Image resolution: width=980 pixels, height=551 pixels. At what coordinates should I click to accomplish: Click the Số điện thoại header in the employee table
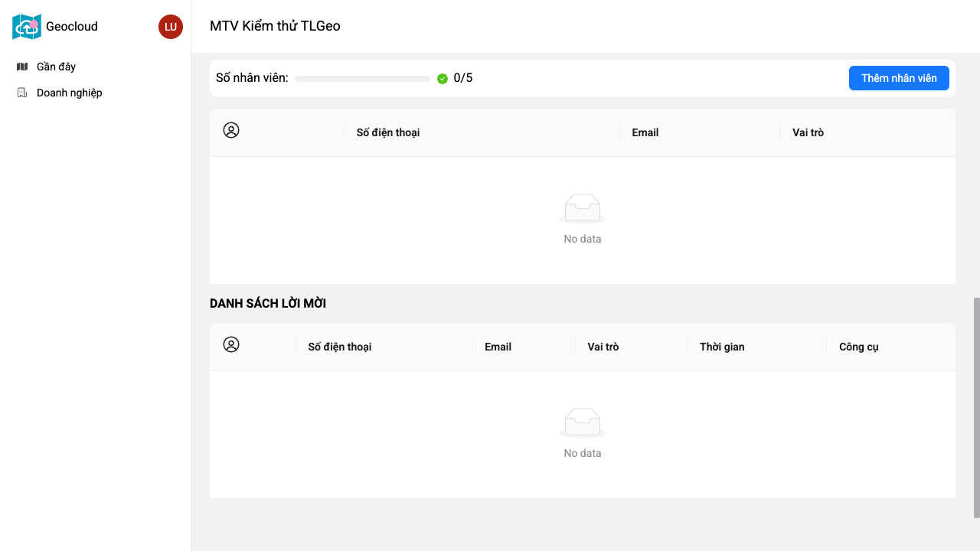(x=388, y=132)
